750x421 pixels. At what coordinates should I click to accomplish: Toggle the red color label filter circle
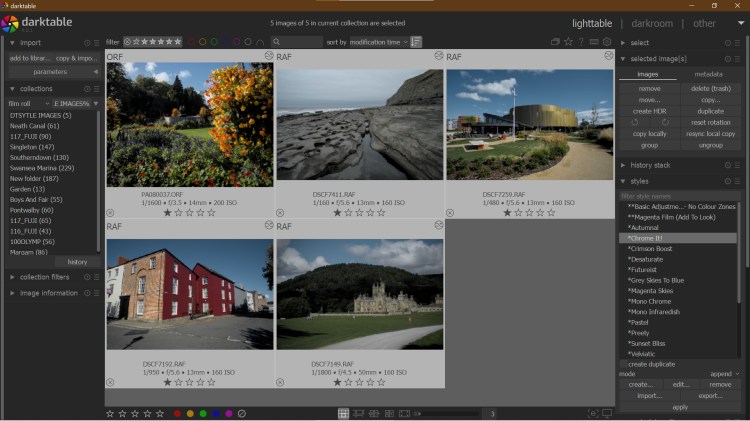pos(190,42)
